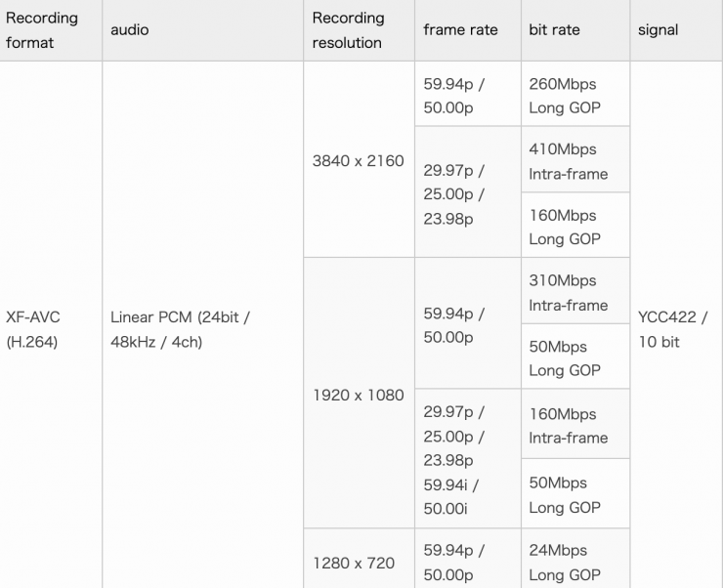Click the "Recording format" column header
723x588 pixels.
point(42,30)
